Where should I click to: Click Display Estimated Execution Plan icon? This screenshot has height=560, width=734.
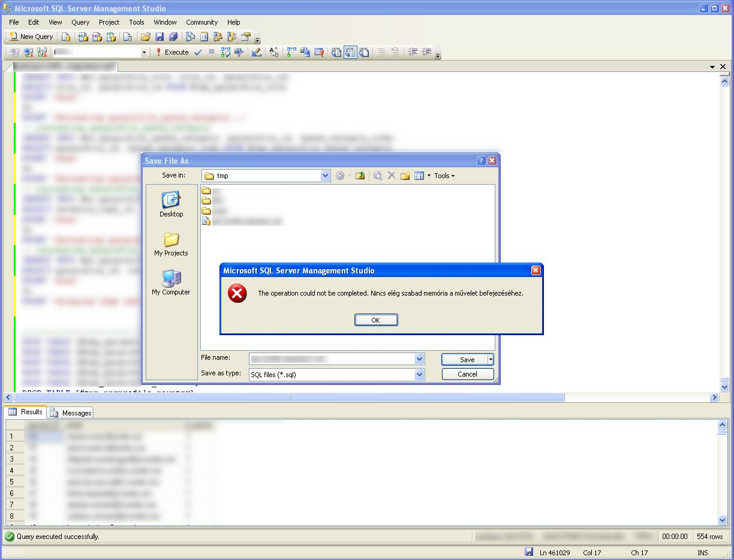pos(225,52)
